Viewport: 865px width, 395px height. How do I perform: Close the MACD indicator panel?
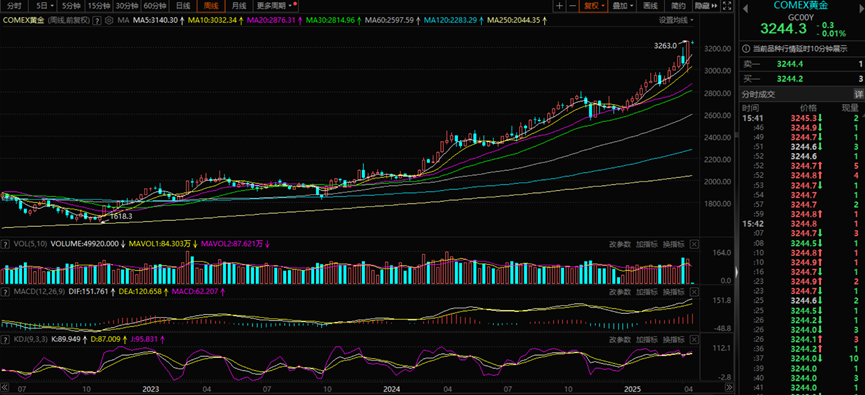(694, 291)
